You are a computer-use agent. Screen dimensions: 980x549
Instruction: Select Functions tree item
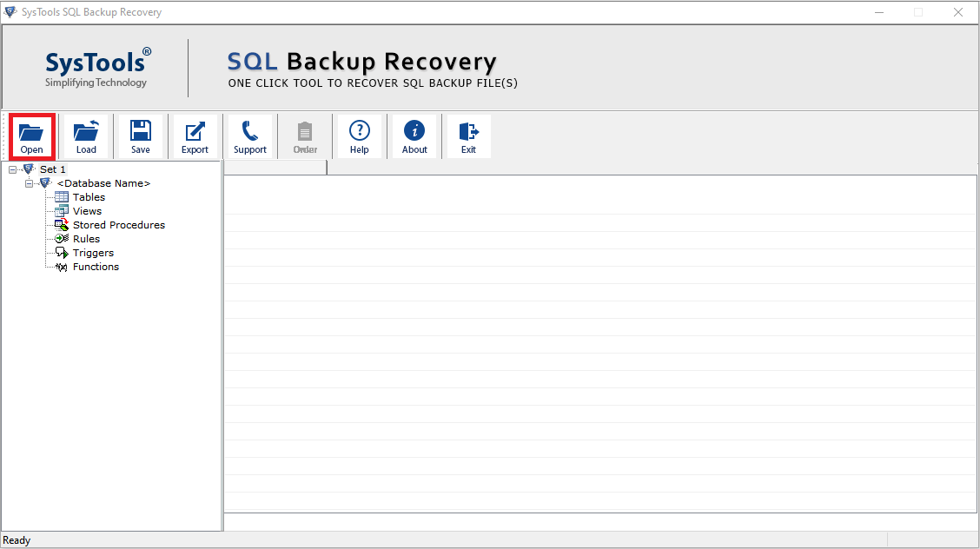pyautogui.click(x=96, y=267)
